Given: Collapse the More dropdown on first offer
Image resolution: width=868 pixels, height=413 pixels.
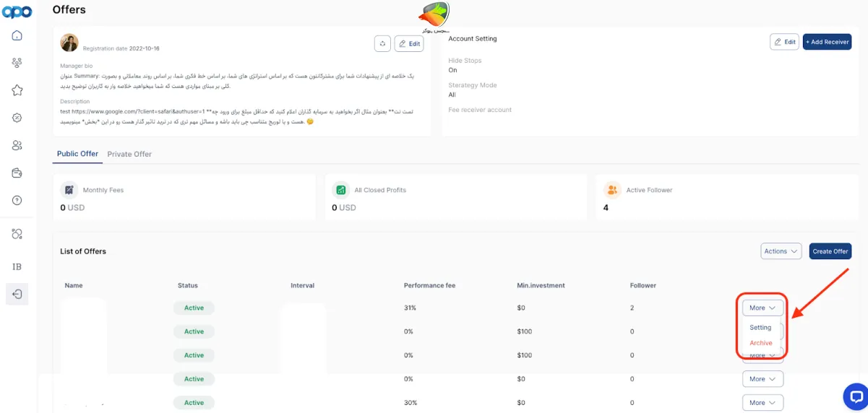Looking at the screenshot, I should pos(762,308).
